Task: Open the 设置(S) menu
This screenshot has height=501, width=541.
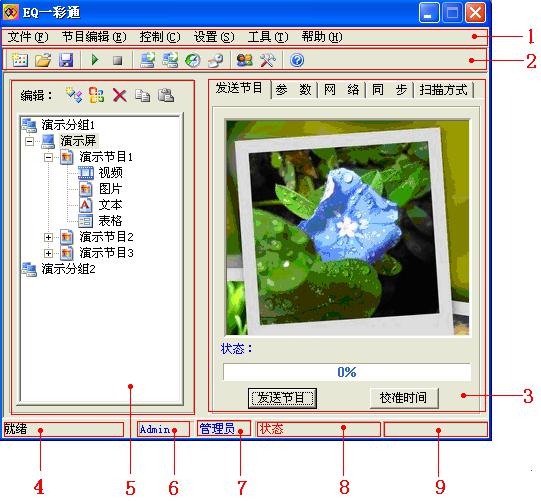Action: (x=214, y=37)
